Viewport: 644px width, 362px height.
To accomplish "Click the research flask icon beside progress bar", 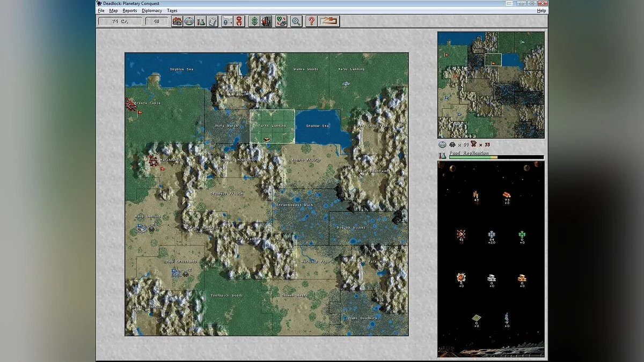I will coord(442,155).
